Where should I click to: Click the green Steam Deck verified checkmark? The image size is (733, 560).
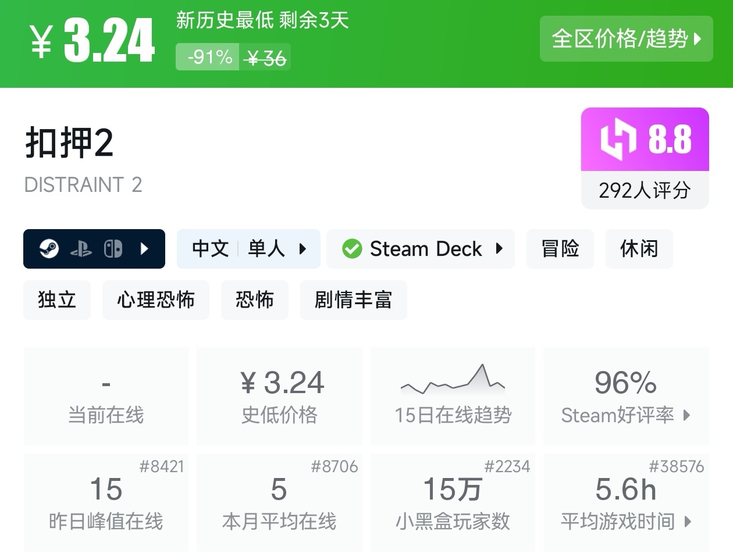pos(352,249)
